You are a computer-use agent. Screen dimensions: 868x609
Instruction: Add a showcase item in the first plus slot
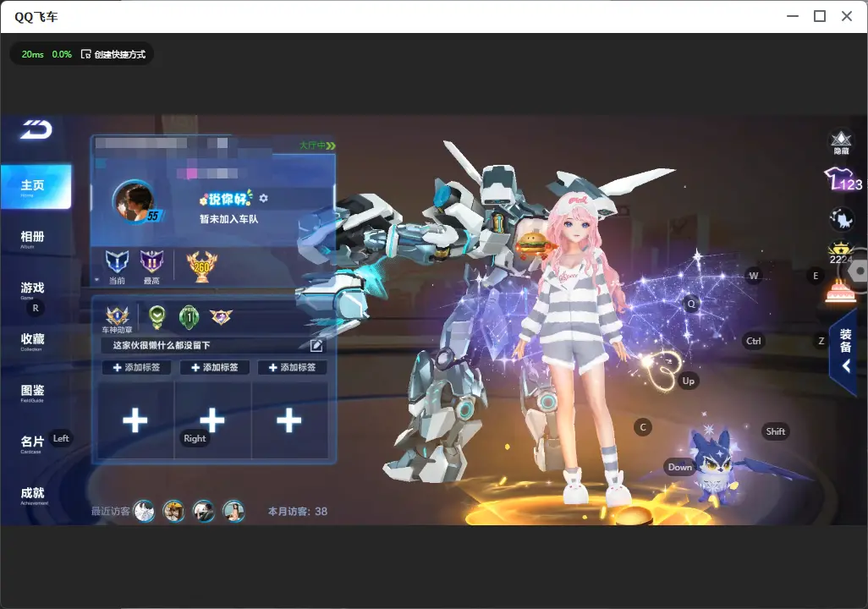pyautogui.click(x=135, y=420)
